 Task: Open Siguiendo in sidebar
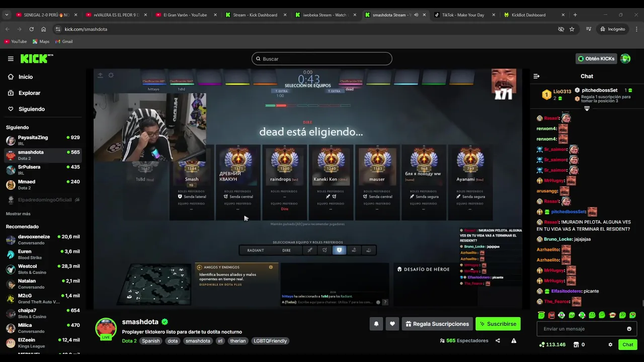coord(32,109)
